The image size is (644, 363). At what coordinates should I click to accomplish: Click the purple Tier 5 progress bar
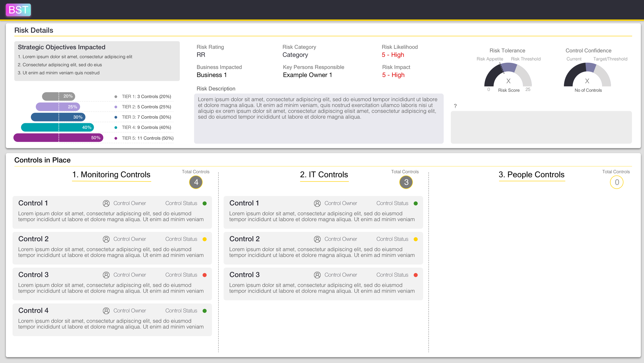tap(59, 138)
